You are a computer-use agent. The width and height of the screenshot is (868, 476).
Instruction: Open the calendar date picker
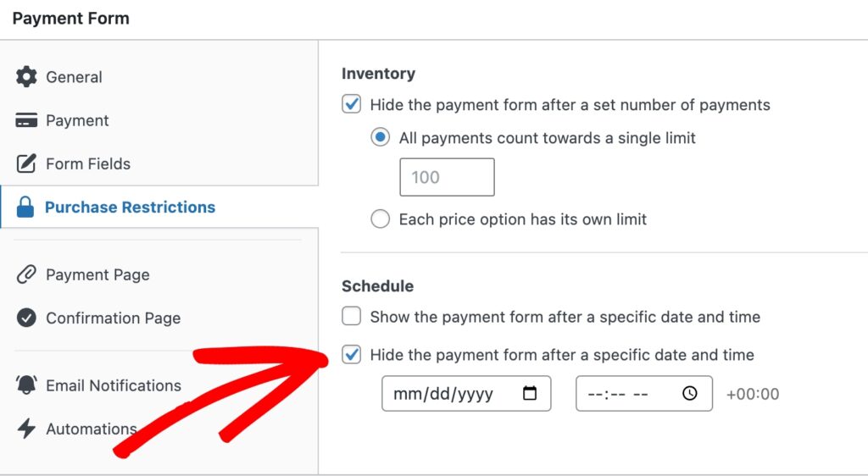[531, 394]
